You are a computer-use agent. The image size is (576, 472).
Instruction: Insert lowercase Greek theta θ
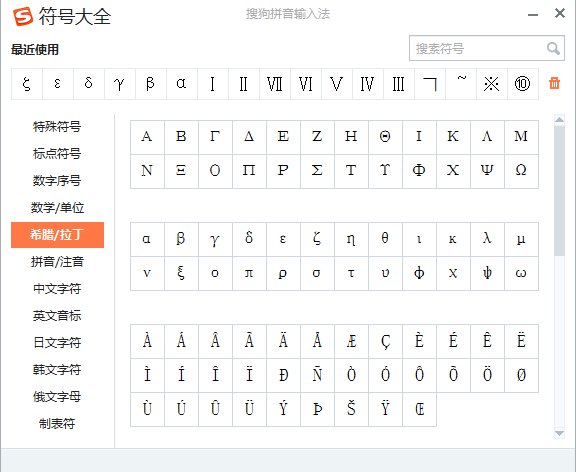tap(385, 239)
